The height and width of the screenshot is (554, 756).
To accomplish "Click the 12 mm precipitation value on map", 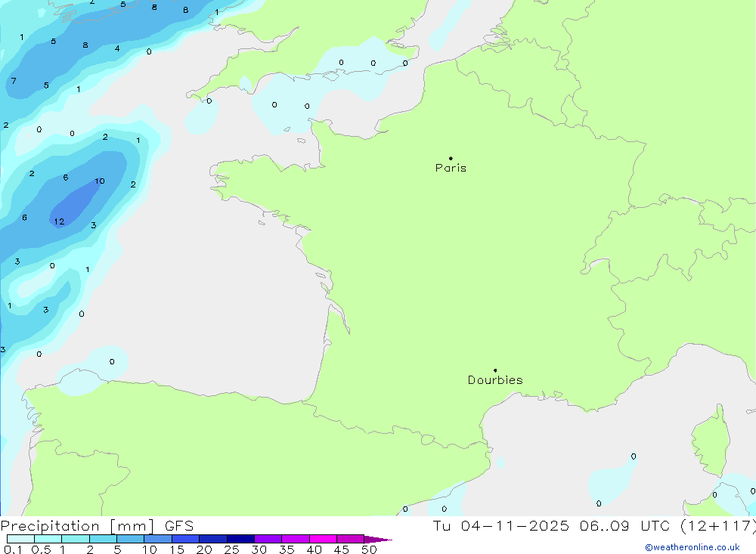I will (59, 221).
